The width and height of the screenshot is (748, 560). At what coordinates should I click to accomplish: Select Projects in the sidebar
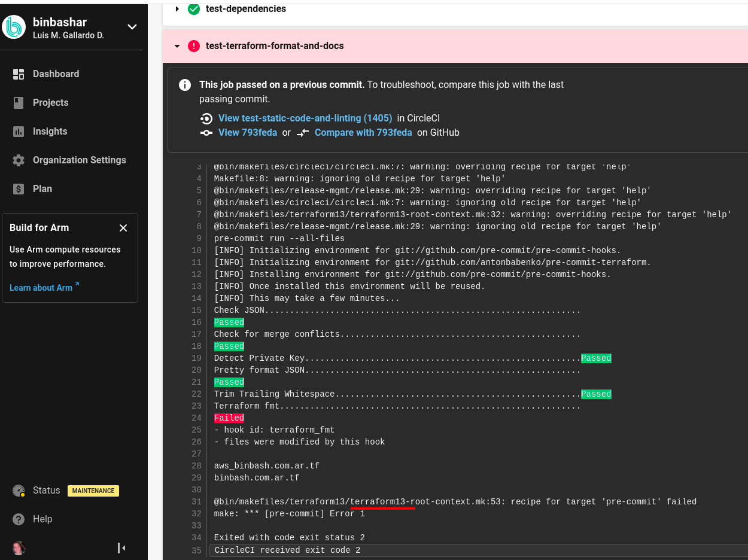50,102
